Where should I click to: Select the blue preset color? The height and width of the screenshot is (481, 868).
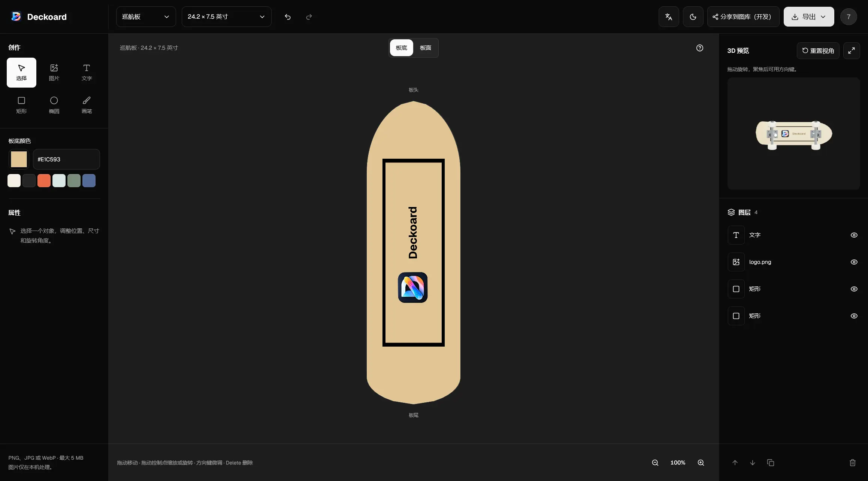pyautogui.click(x=89, y=181)
